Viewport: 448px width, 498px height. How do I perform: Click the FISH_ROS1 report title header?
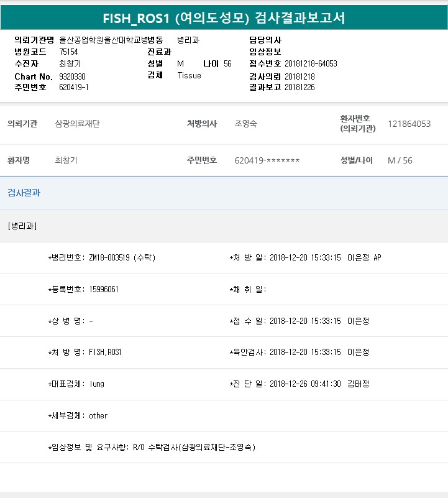[x=224, y=18]
